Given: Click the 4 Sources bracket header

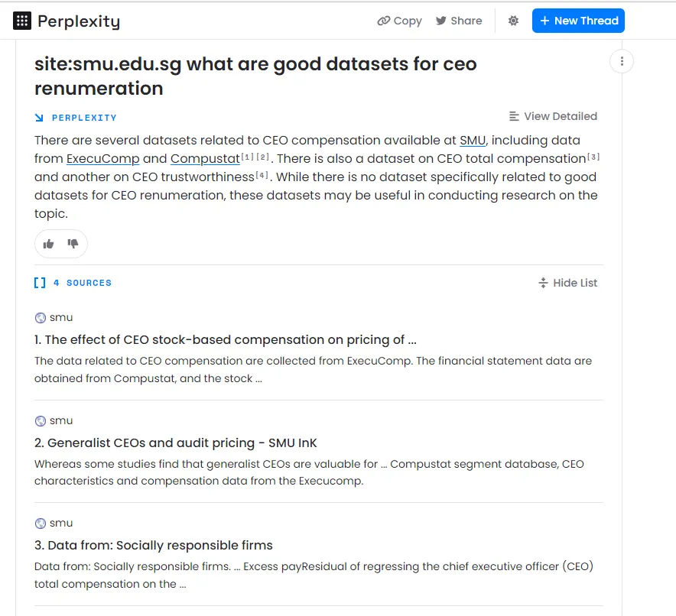Looking at the screenshot, I should click(x=73, y=283).
